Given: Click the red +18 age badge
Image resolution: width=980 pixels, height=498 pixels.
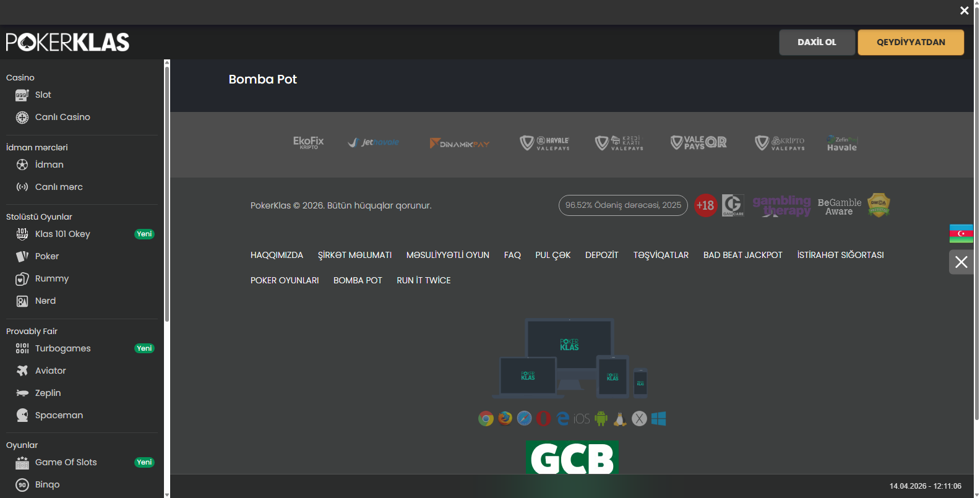Looking at the screenshot, I should (705, 205).
